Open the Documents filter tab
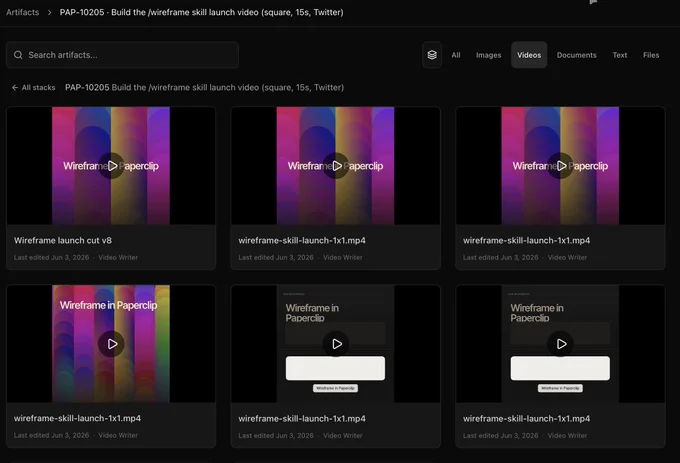The width and height of the screenshot is (680, 463). (576, 55)
